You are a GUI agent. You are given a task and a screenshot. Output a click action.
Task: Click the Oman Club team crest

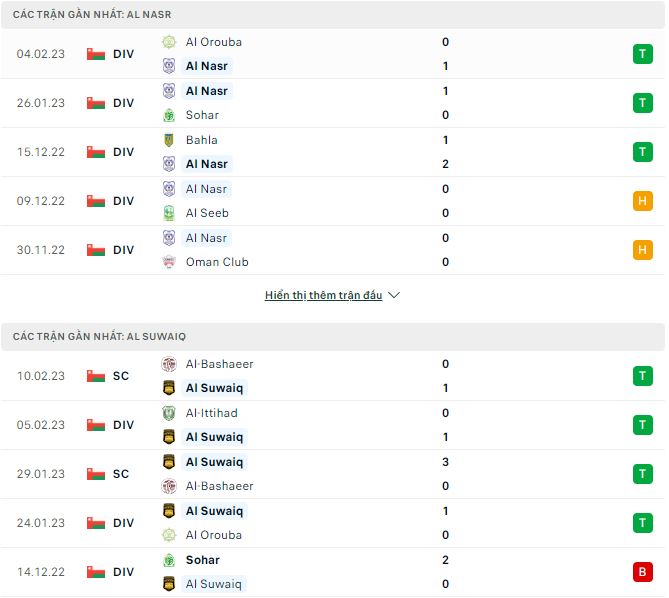click(x=169, y=262)
